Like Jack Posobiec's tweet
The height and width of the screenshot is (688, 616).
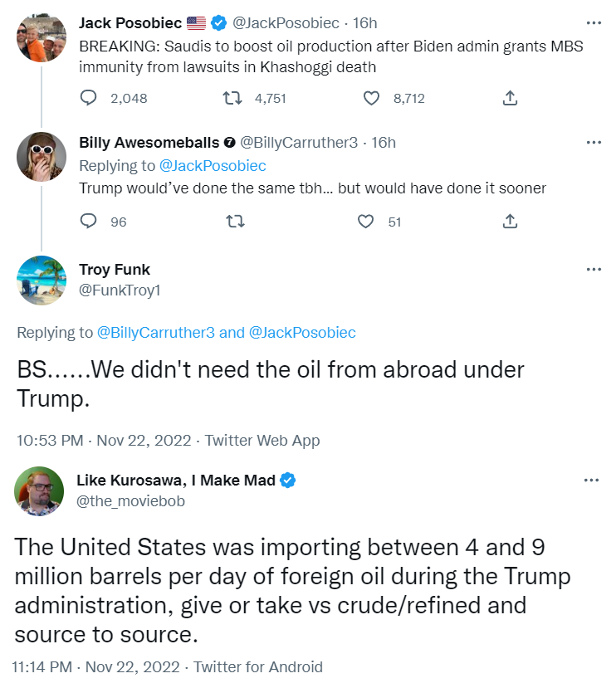pos(372,98)
